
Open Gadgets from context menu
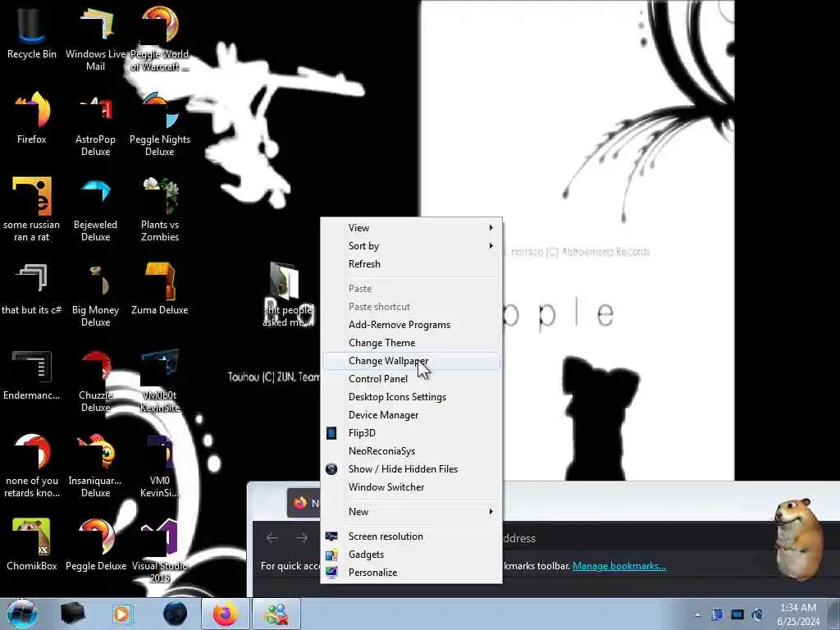[x=412, y=555]
